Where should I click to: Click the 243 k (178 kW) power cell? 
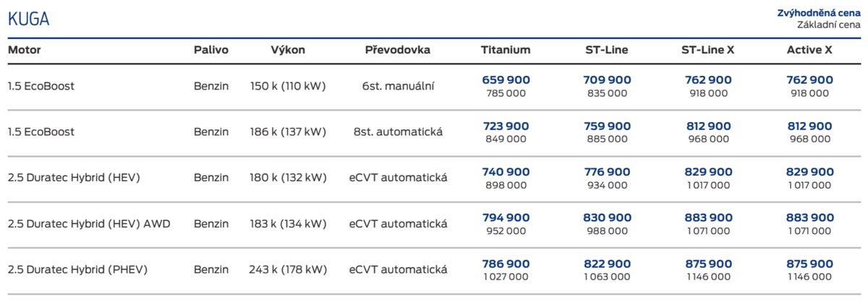[288, 269]
